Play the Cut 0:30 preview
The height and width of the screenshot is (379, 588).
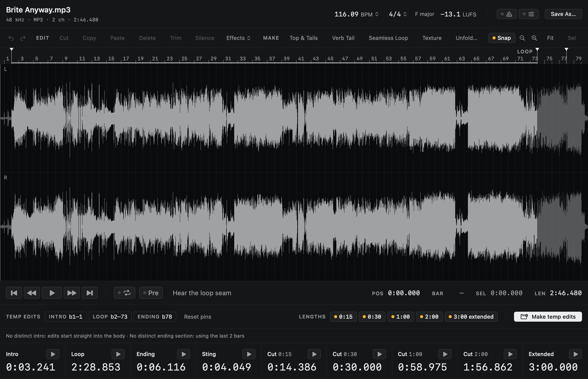click(379, 354)
